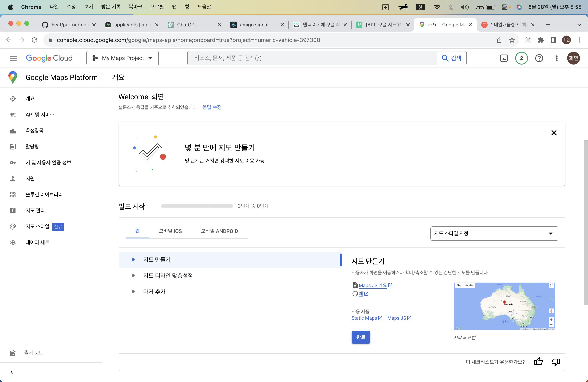Open the Maps JS 개요 link

coord(375,286)
